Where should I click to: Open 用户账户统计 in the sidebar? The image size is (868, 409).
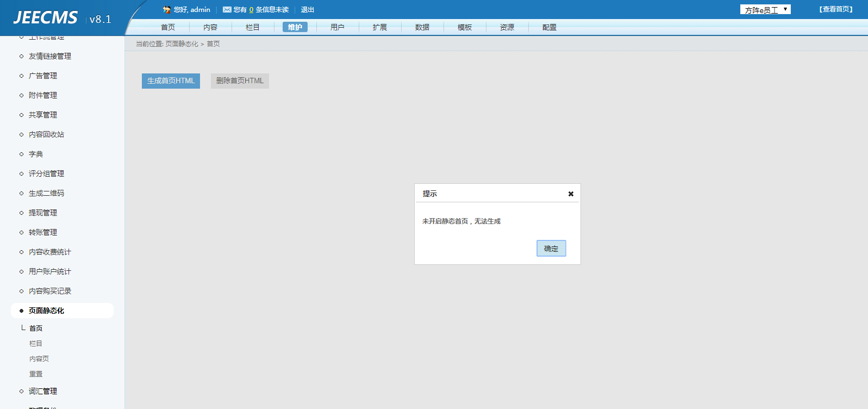(x=50, y=271)
